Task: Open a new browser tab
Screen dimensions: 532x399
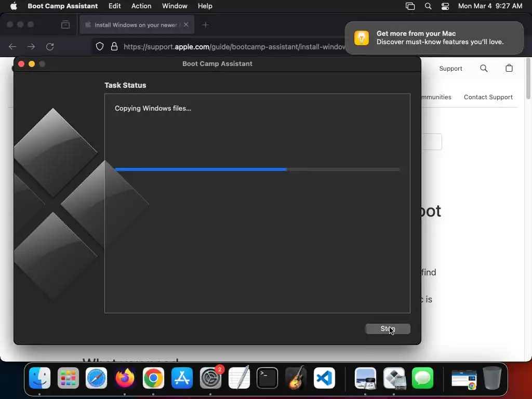Action: point(205,25)
